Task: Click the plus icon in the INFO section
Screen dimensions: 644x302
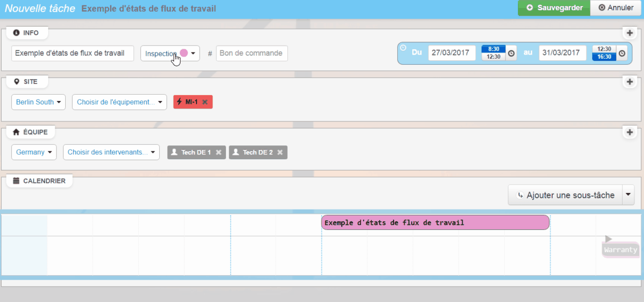Action: 630,33
